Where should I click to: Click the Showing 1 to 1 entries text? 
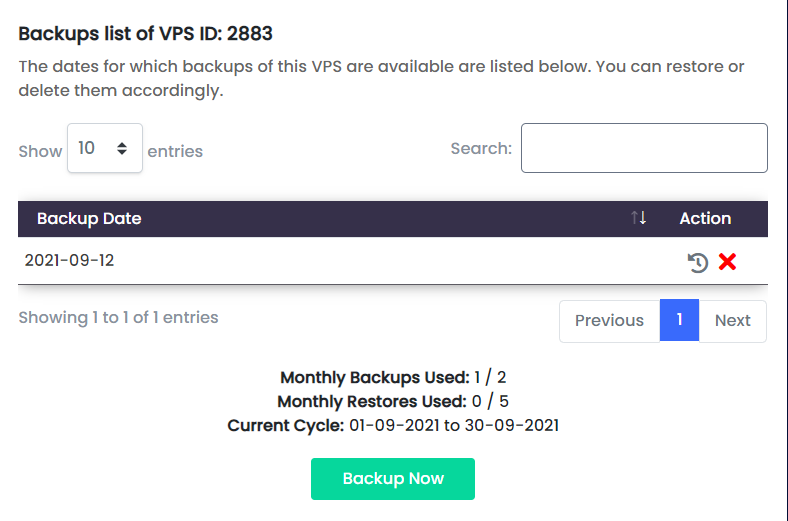119,318
